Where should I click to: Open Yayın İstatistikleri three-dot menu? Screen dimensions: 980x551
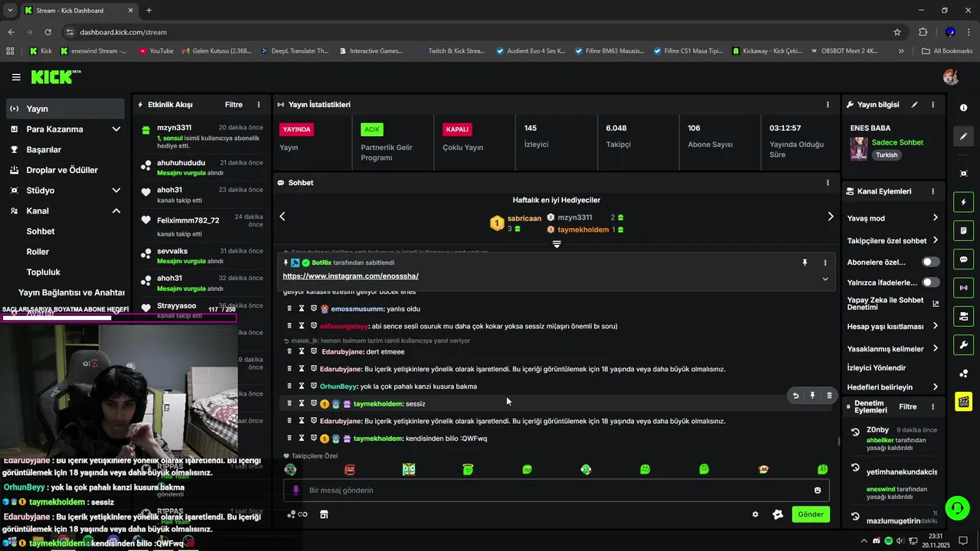tap(827, 104)
